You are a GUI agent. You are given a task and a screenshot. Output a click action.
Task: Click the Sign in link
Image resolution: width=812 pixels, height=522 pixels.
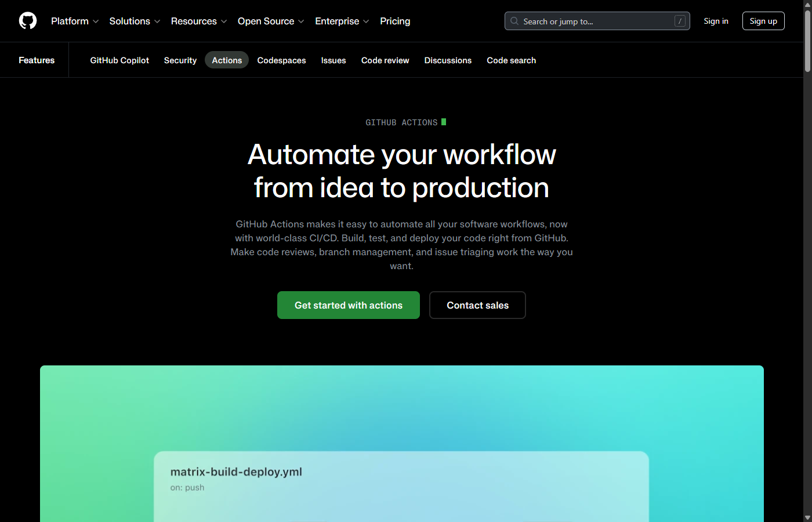(716, 20)
